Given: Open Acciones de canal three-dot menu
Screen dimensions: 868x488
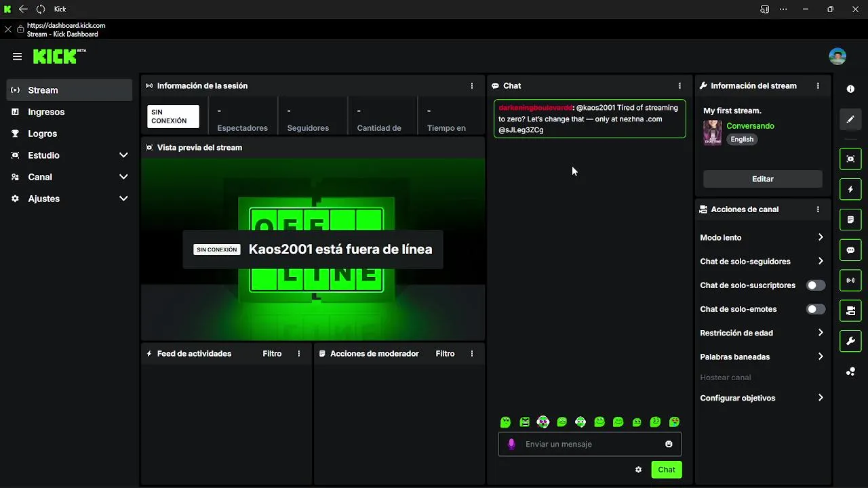Looking at the screenshot, I should [818, 209].
